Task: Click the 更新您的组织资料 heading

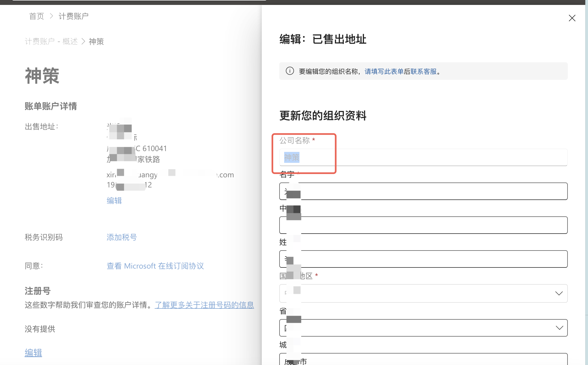Action: 323,116
